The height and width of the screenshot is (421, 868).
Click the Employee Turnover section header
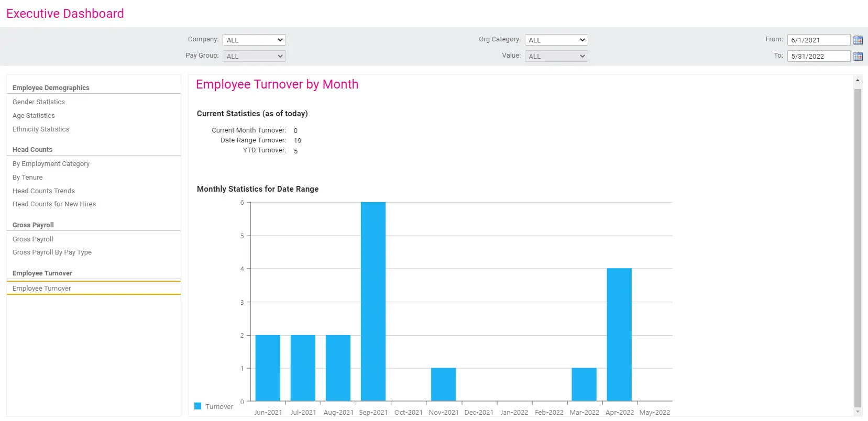42,273
